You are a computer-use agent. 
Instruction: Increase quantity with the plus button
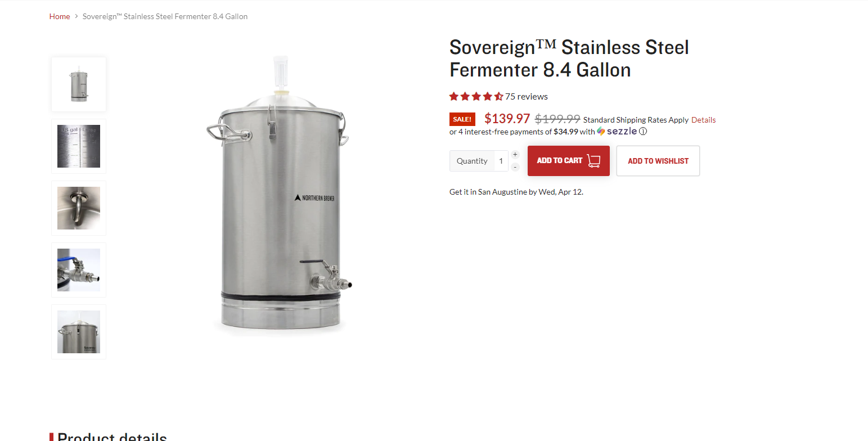point(515,155)
